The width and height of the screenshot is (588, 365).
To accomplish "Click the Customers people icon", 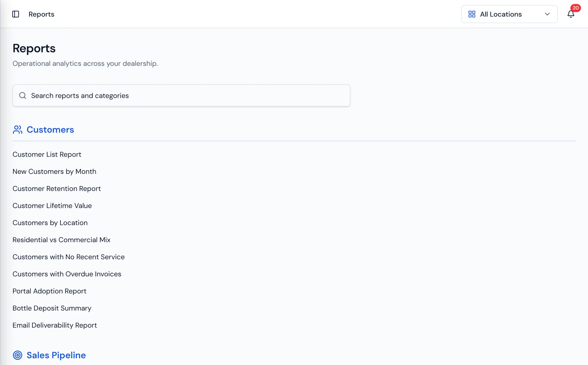I will click(x=18, y=130).
